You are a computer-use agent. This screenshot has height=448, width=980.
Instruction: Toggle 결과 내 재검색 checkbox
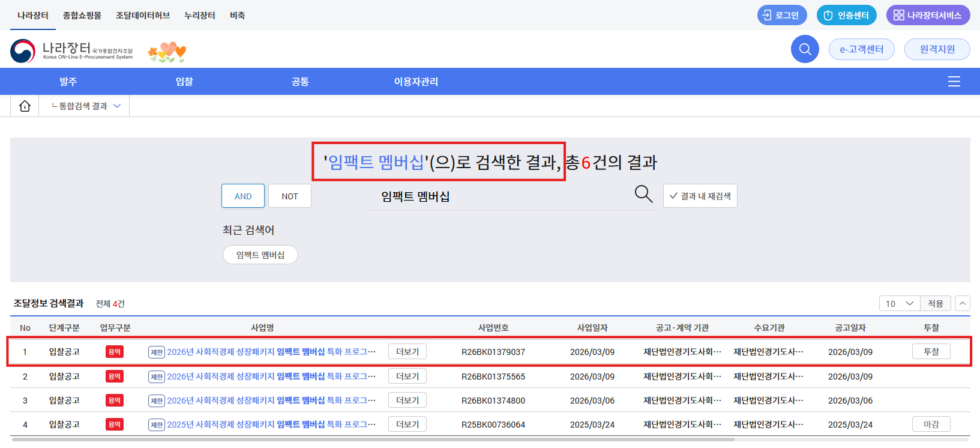[700, 196]
